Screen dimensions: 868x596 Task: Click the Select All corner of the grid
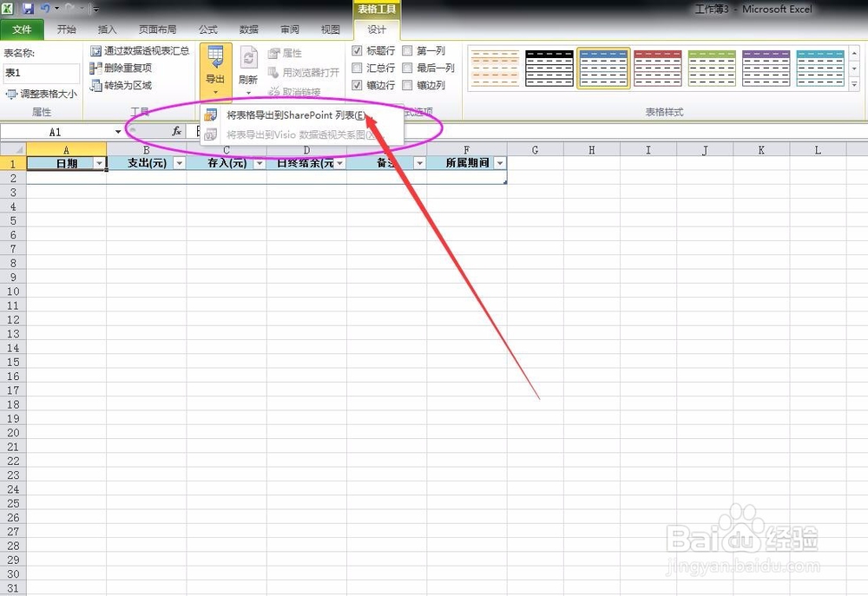(13, 149)
